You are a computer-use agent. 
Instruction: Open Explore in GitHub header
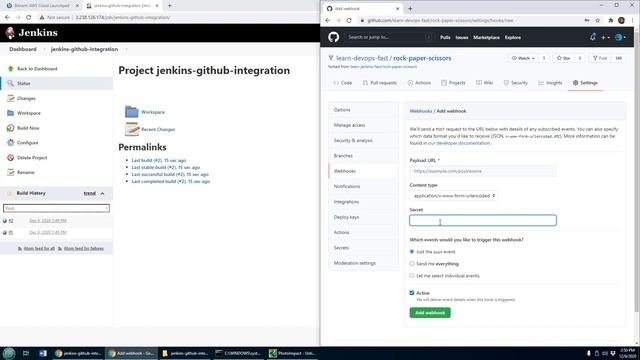tap(513, 37)
